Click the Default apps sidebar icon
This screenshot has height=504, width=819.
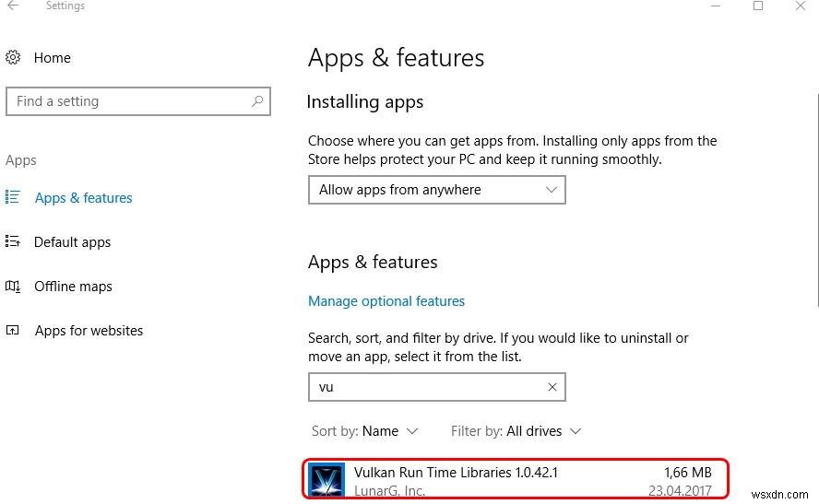[x=13, y=242]
